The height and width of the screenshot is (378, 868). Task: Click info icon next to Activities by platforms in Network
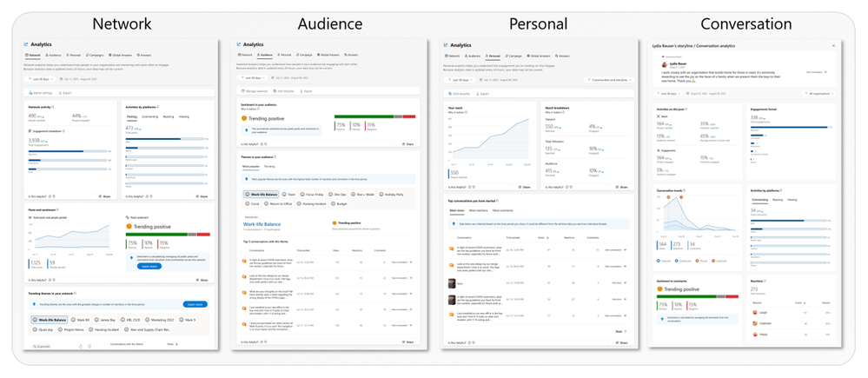coord(158,107)
